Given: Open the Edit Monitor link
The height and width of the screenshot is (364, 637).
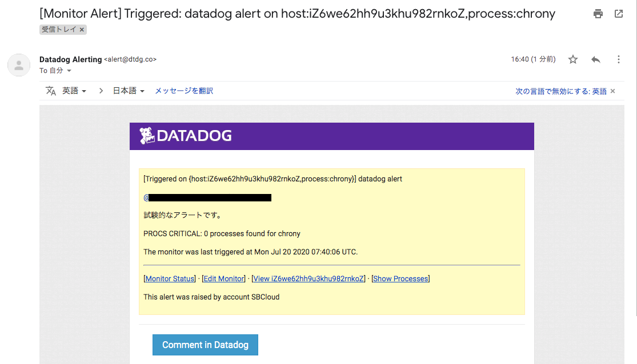Looking at the screenshot, I should (224, 279).
